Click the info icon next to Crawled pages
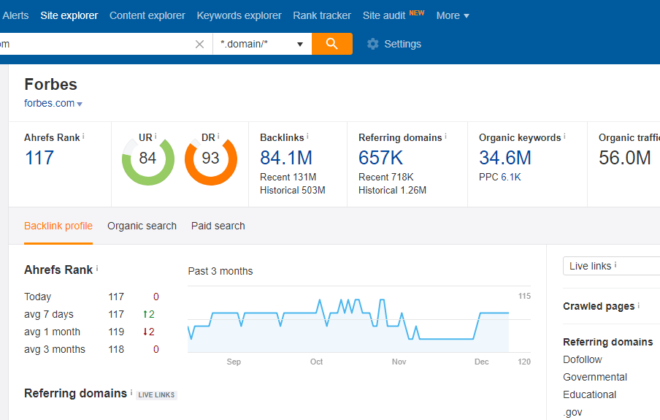 point(639,305)
